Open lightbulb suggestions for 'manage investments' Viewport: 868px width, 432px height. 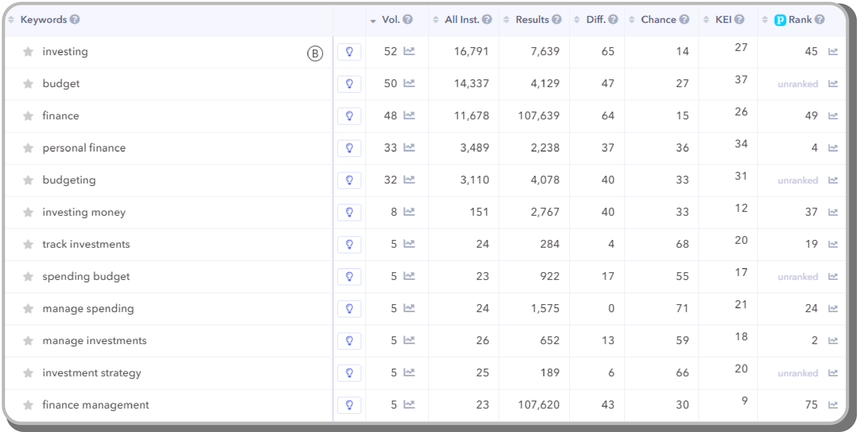point(349,341)
